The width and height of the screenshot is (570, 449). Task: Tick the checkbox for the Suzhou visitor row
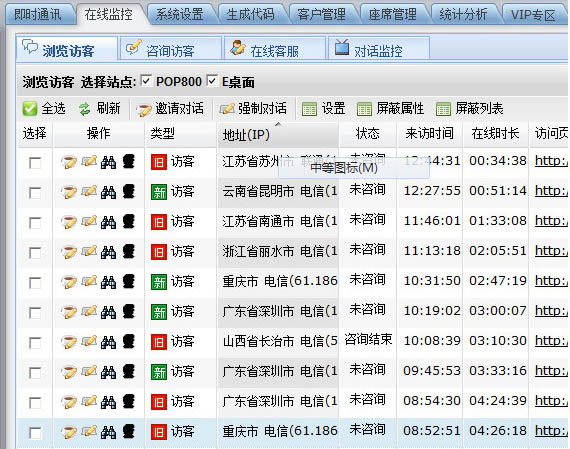[x=35, y=163]
